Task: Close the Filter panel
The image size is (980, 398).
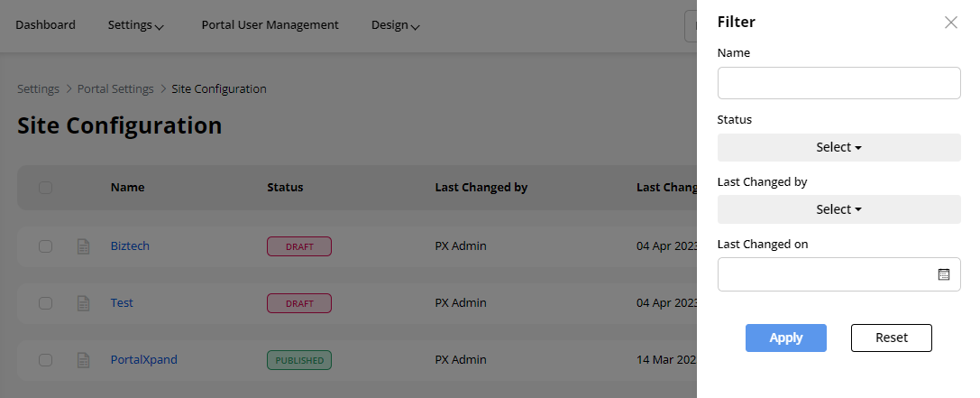Action: coord(950,23)
